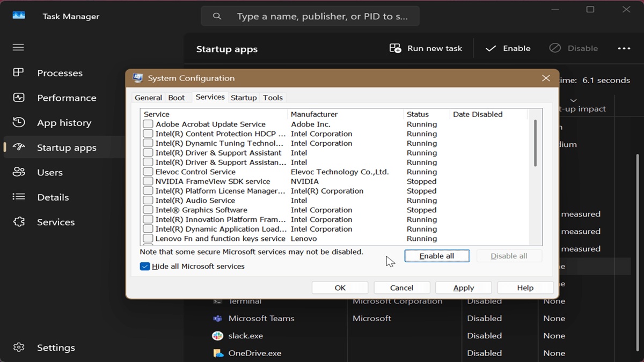Check the Intel Graphics Software checkbox

(x=148, y=210)
